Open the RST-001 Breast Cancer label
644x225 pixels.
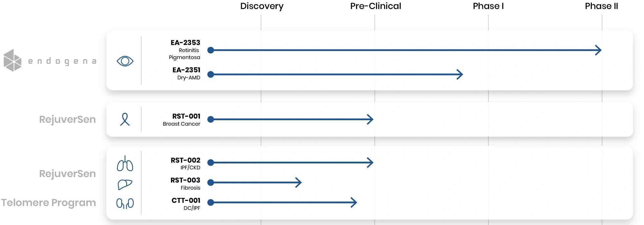[x=182, y=120]
